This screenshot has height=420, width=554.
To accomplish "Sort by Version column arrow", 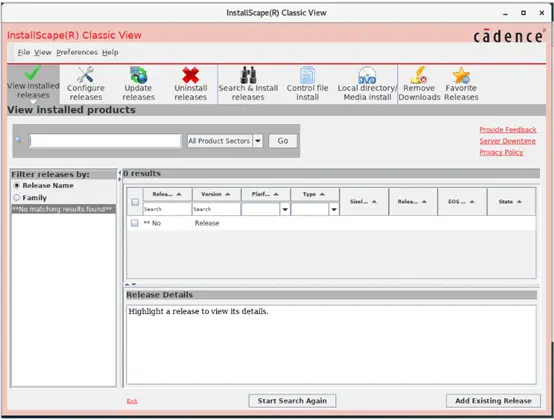I will coord(228,194).
